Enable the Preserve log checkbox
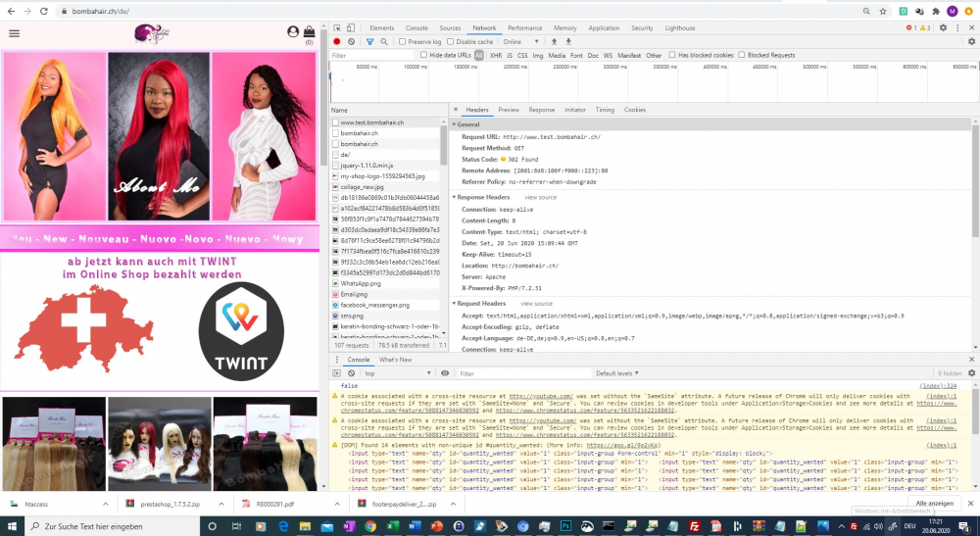The height and width of the screenshot is (536, 980). (403, 42)
